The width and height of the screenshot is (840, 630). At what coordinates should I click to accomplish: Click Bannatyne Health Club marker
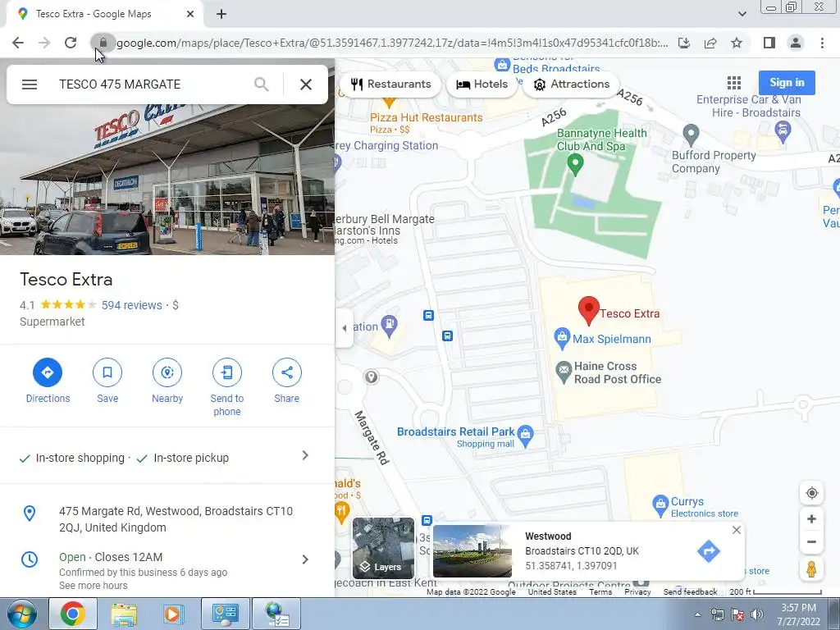tap(575, 164)
